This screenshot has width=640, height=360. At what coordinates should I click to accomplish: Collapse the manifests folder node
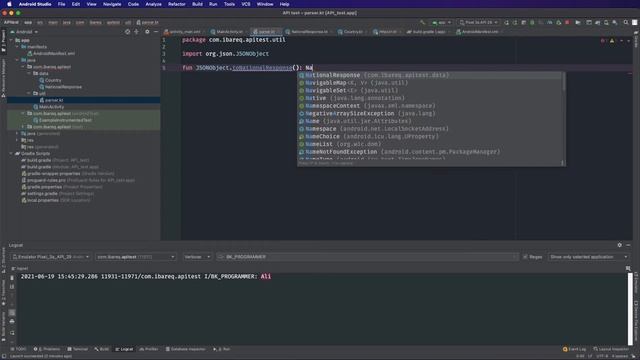point(18,47)
